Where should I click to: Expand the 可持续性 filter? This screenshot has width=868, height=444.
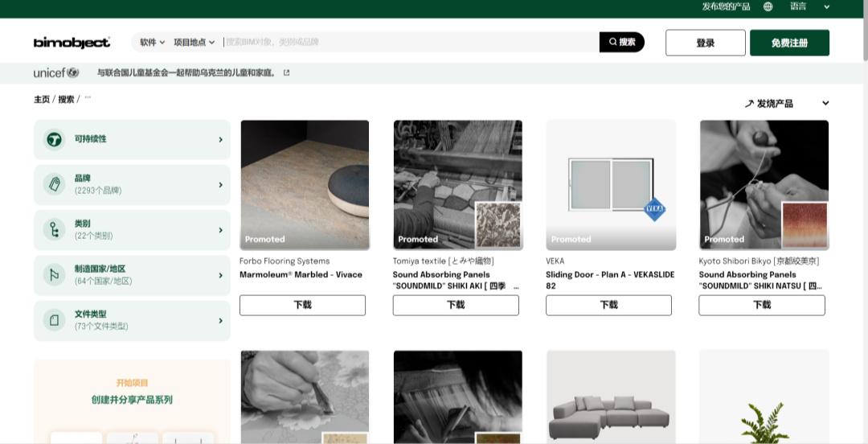[x=133, y=139]
